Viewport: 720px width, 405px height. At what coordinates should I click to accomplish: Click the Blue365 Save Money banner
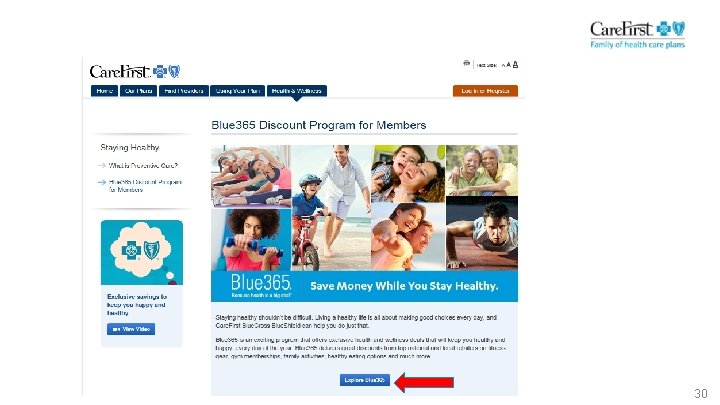coord(364,286)
